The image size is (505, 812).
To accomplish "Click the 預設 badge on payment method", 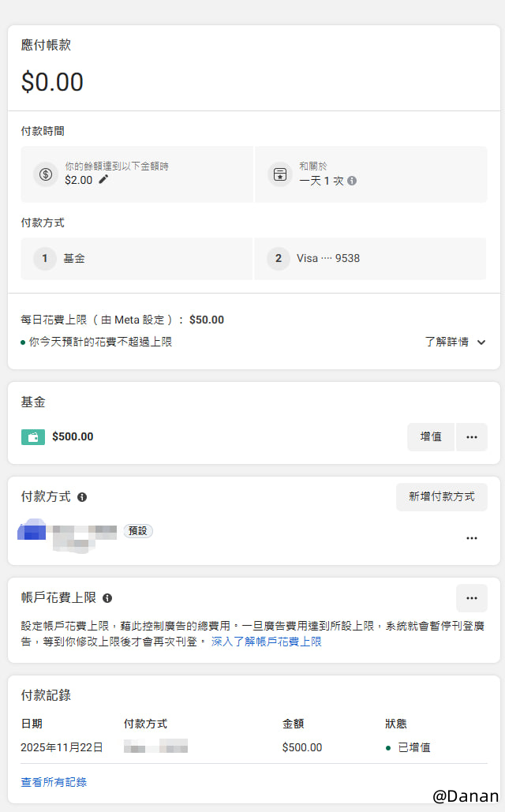I will (138, 531).
